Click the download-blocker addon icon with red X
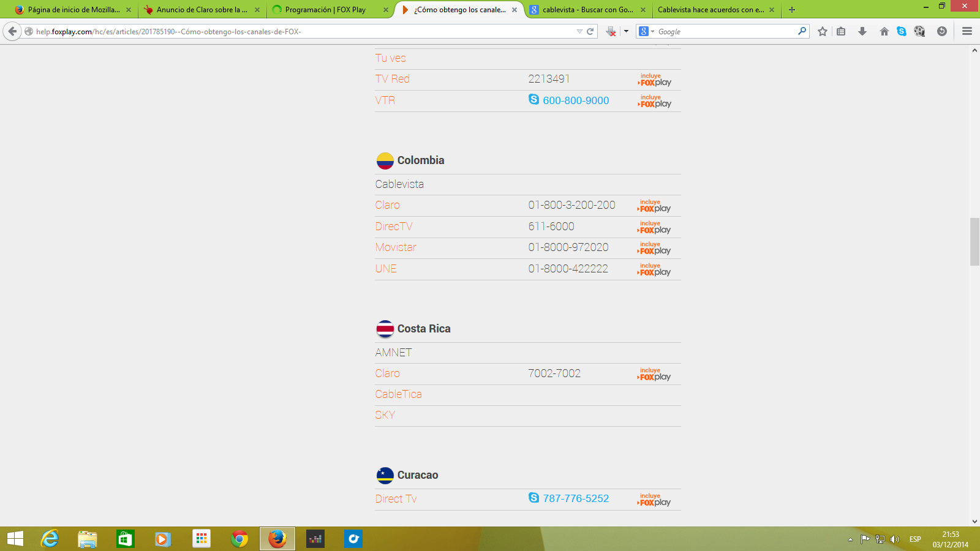 click(611, 31)
